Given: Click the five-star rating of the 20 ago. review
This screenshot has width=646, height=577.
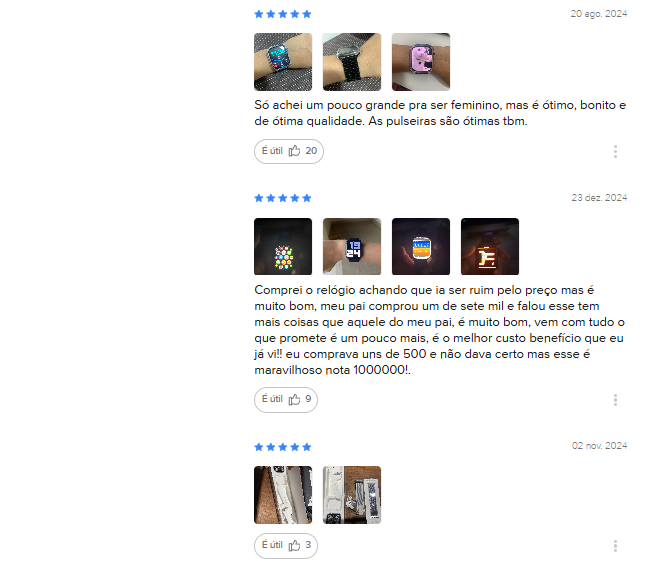Looking at the screenshot, I should pos(283,14).
